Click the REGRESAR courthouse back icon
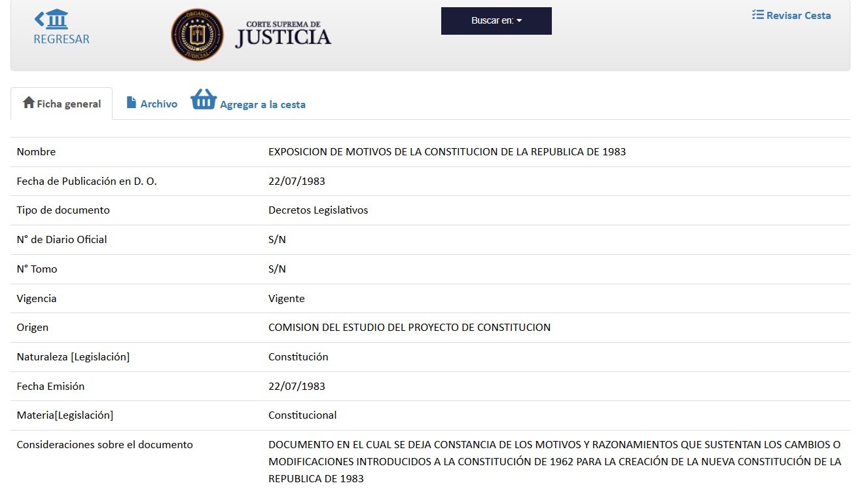868x496 pixels. 52,19
